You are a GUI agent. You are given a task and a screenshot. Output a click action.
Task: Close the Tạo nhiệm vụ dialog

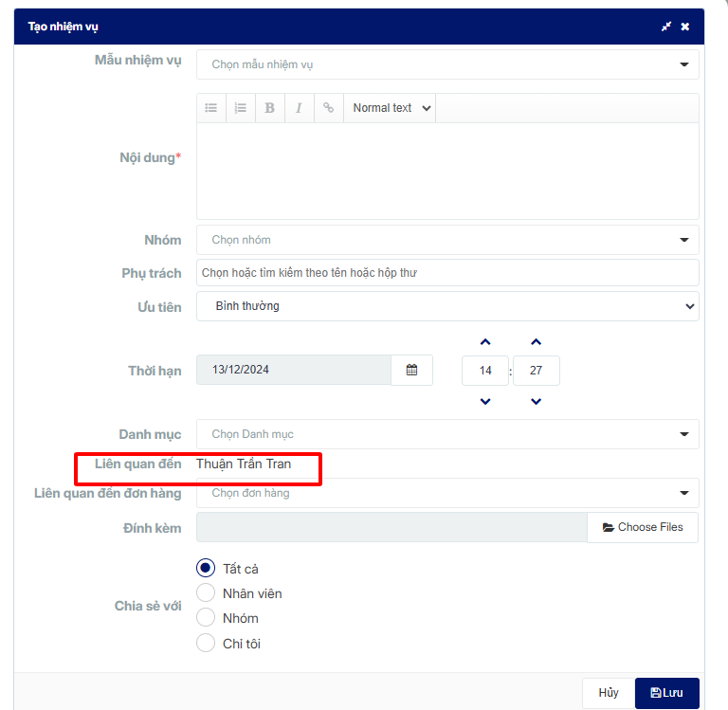pos(684,27)
